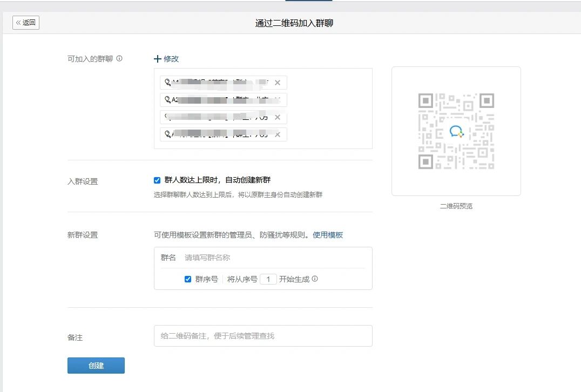Click the QR code preview image
581x392 pixels.
coord(456,131)
